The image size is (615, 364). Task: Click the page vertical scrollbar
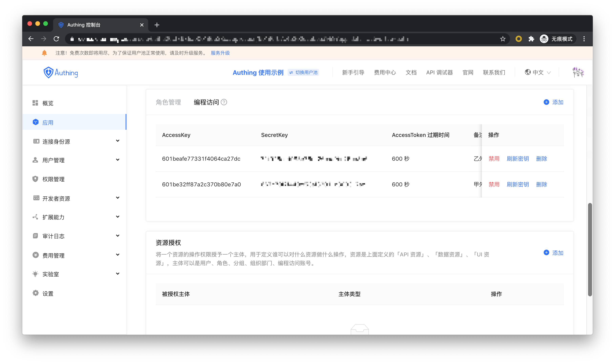tap(590, 249)
